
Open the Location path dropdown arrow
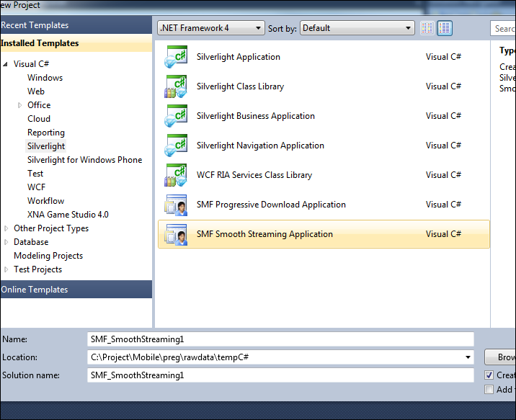coord(468,357)
